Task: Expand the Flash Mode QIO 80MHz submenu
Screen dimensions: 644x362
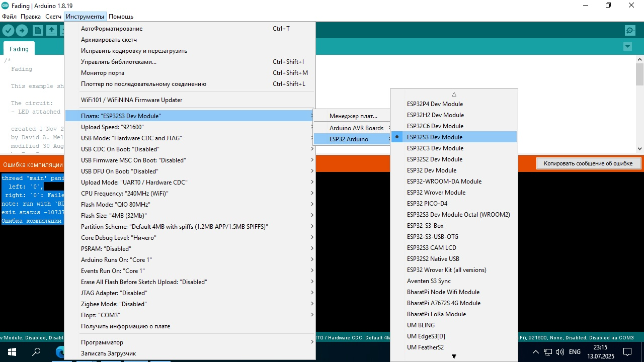Action: click(190, 205)
